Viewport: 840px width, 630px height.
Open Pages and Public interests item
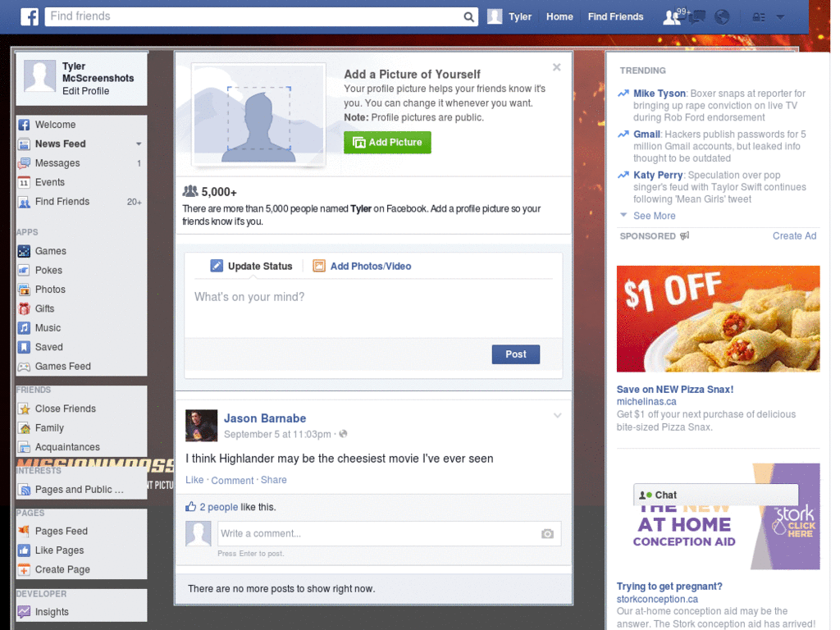(x=80, y=490)
